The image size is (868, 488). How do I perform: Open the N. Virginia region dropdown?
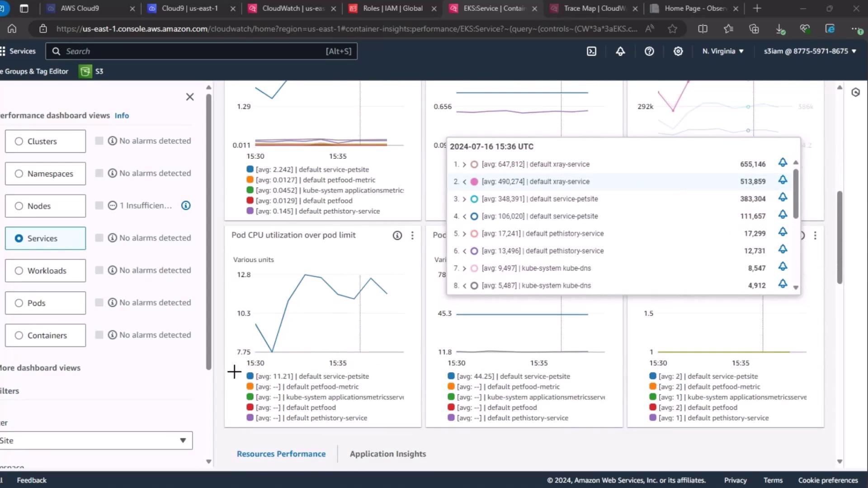723,51
